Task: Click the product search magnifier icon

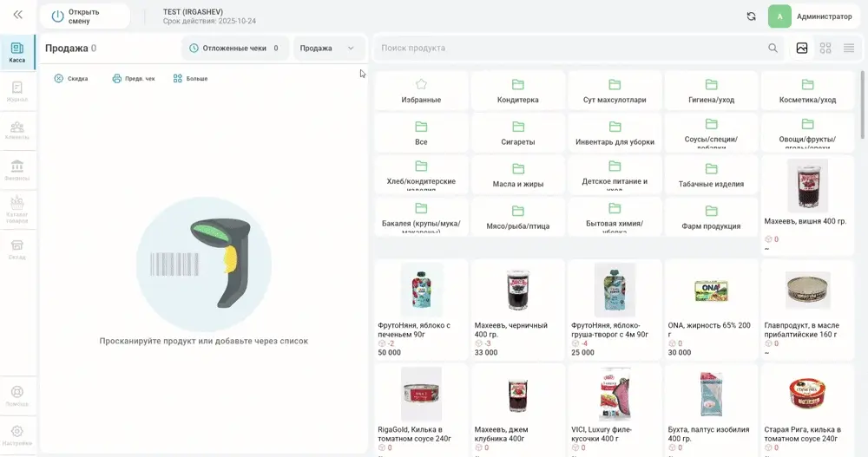Action: (773, 49)
